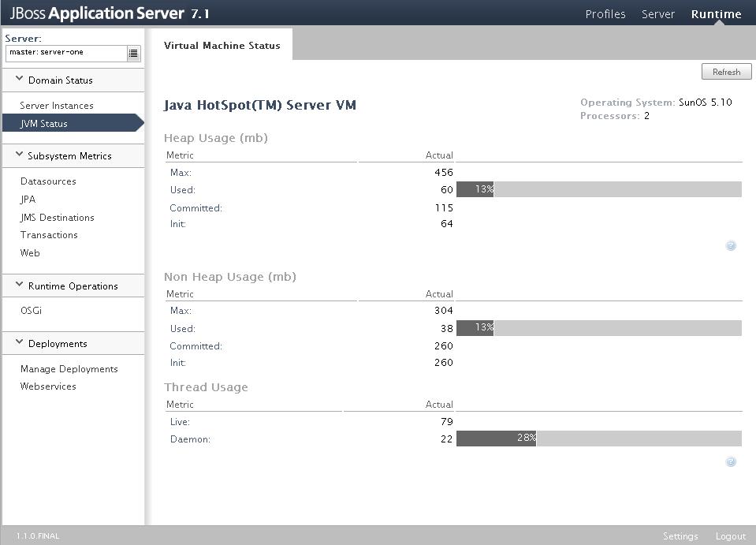The height and width of the screenshot is (545, 756).
Task: Click the Live threads value 79
Action: click(x=447, y=421)
